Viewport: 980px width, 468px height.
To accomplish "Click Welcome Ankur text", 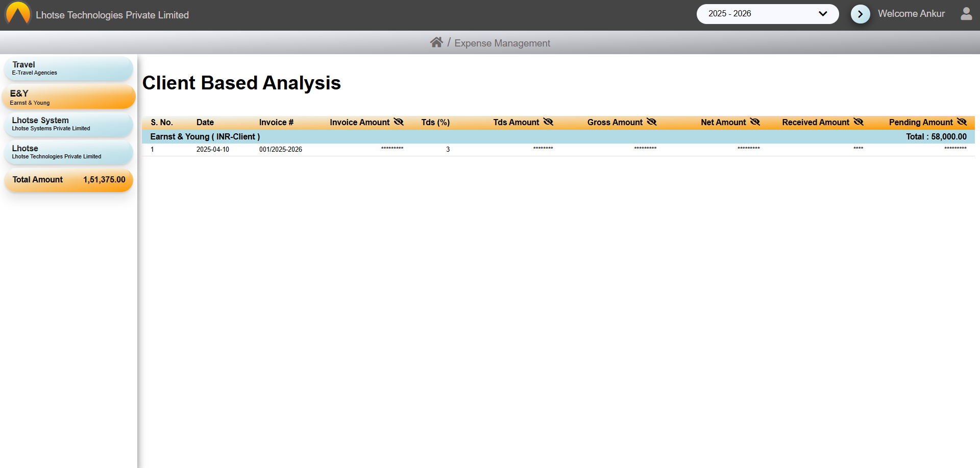I will point(911,14).
